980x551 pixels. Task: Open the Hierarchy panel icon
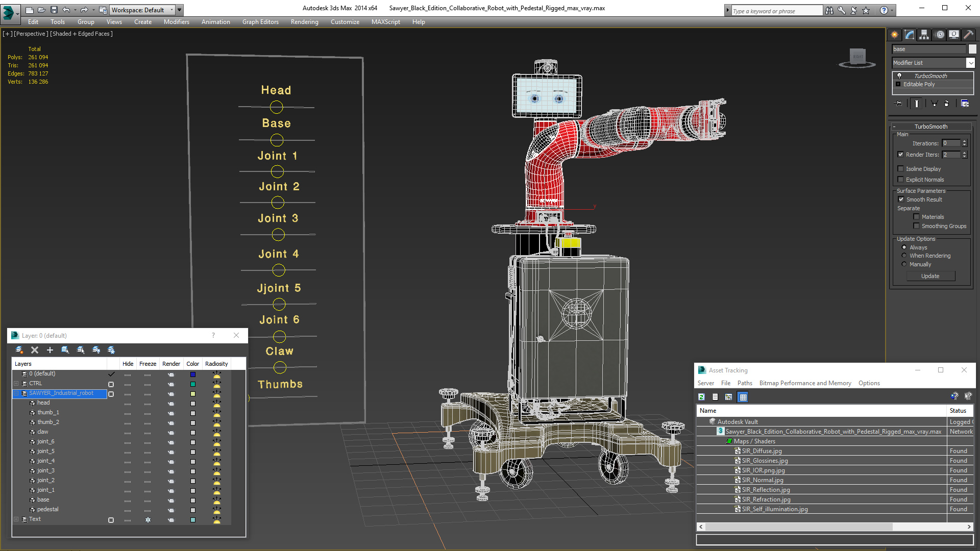pyautogui.click(x=924, y=35)
